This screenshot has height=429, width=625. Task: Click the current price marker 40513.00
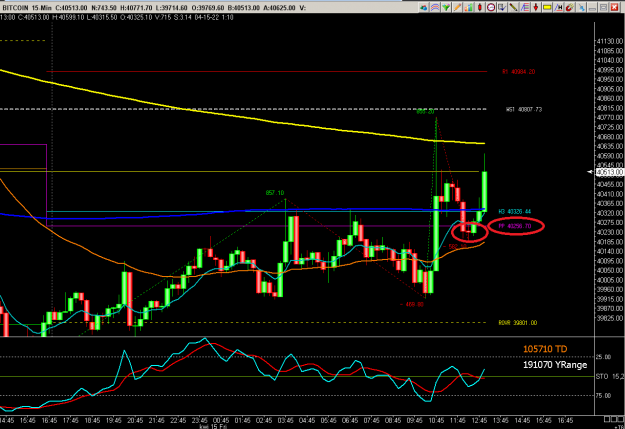[x=609, y=172]
